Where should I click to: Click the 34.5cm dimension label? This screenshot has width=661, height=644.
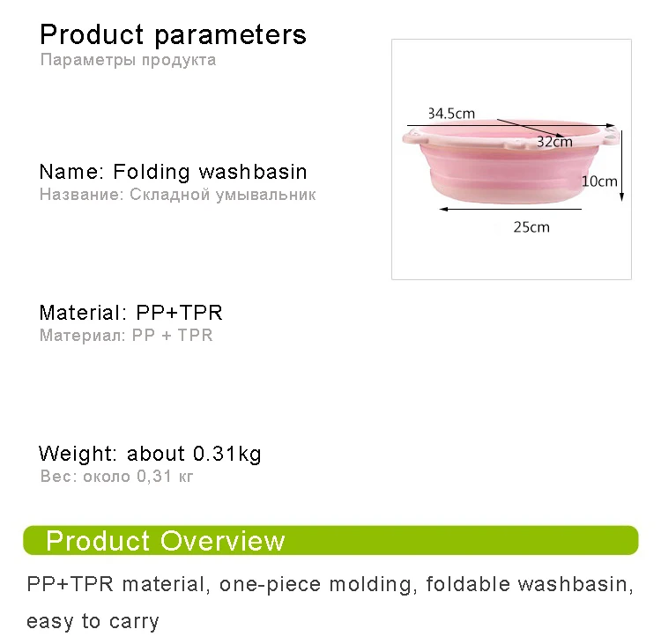pyautogui.click(x=451, y=114)
